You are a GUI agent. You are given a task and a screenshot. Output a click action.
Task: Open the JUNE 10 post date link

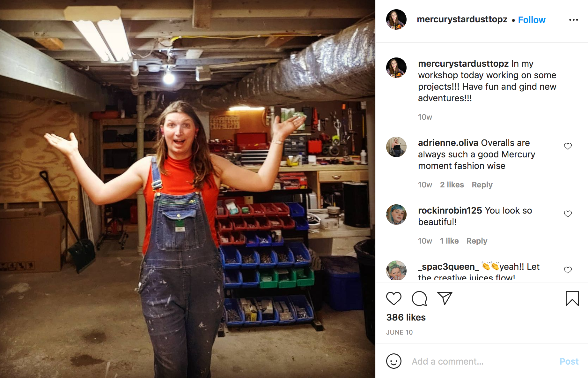(399, 332)
